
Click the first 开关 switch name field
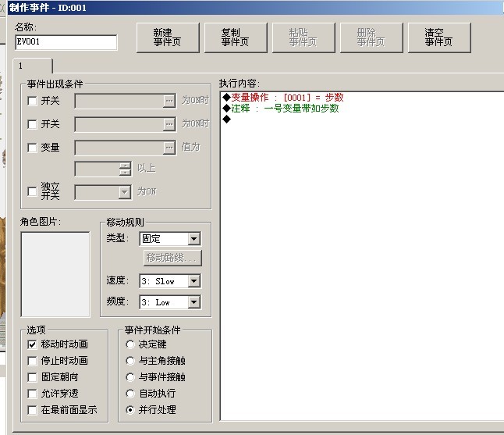[x=119, y=101]
